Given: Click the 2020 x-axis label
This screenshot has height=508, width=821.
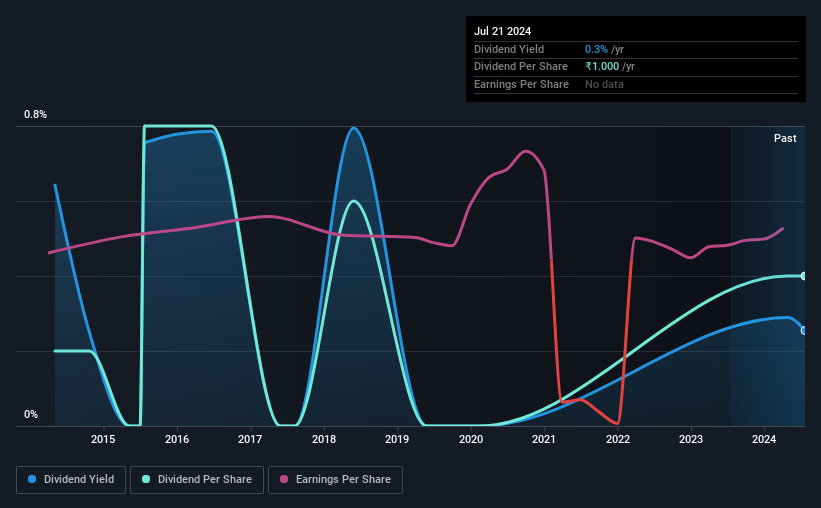Looking at the screenshot, I should 471,439.
